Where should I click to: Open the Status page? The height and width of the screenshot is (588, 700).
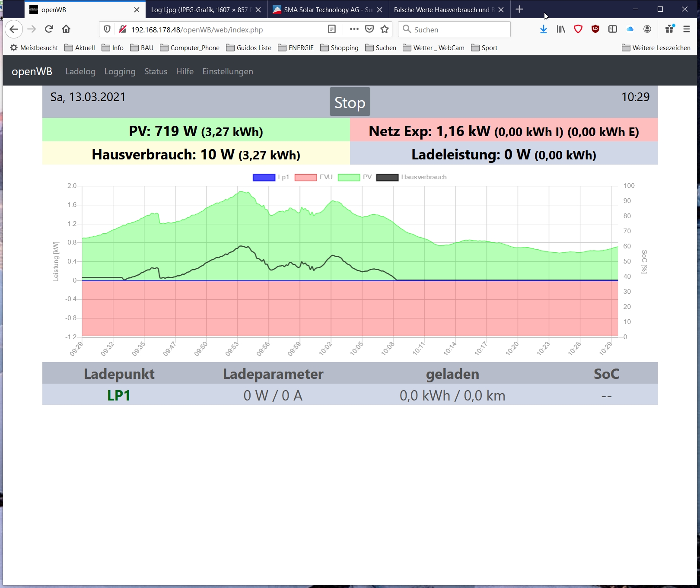pyautogui.click(x=156, y=72)
